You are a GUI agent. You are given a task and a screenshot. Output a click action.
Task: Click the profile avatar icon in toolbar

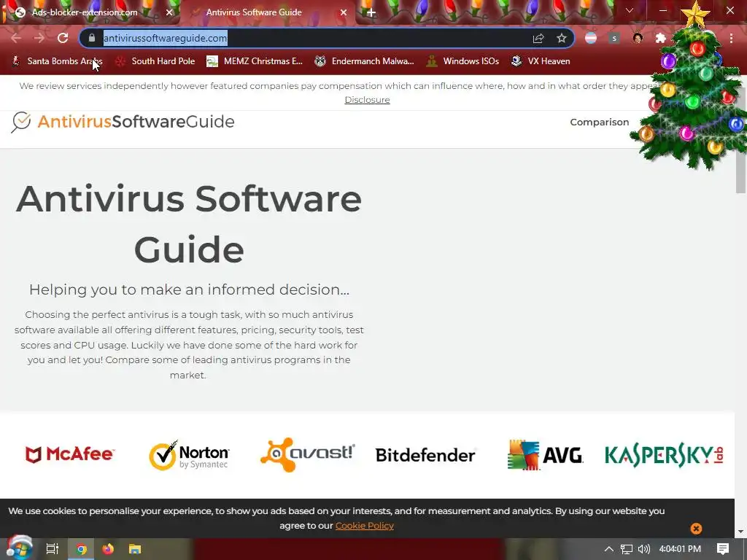point(638,38)
